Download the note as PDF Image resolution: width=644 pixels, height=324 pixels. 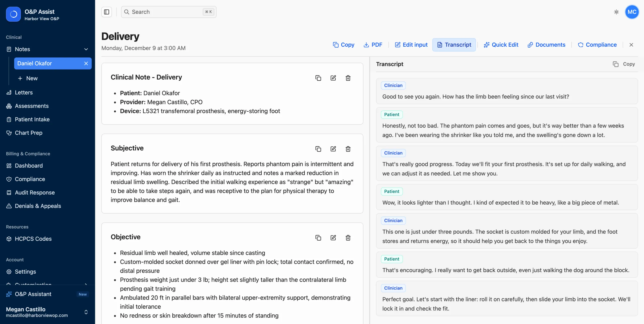click(373, 45)
